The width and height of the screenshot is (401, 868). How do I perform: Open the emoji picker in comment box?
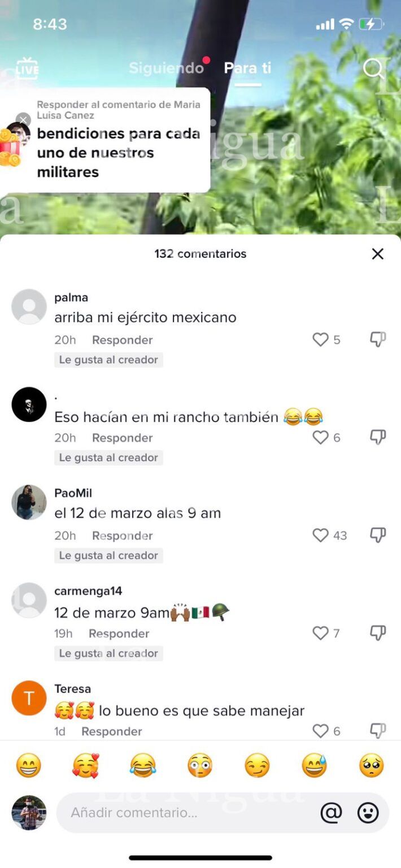coord(368,813)
